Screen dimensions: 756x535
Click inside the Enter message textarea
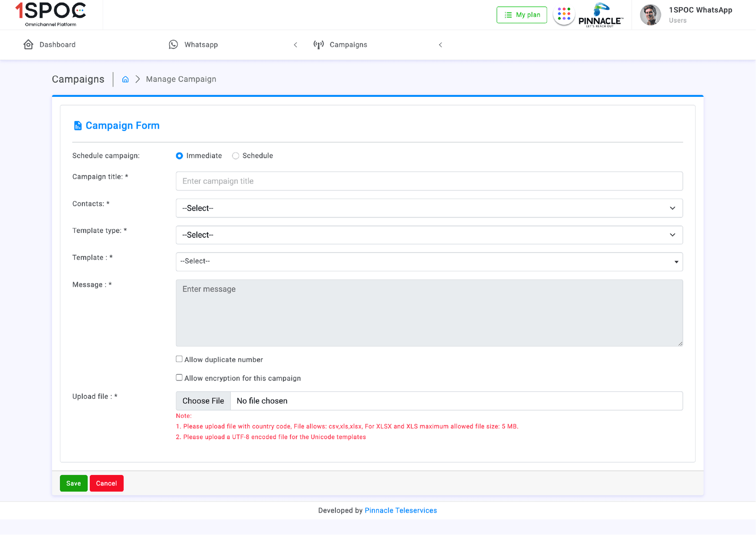pyautogui.click(x=429, y=313)
